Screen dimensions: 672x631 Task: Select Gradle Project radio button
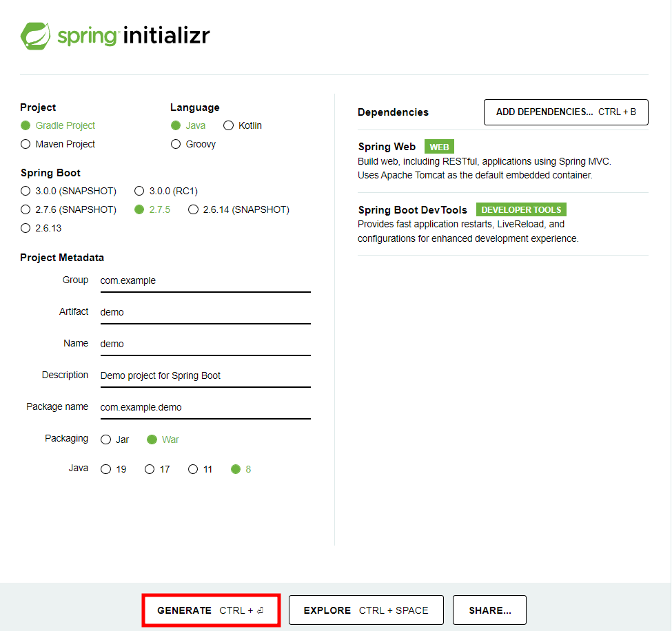[26, 125]
